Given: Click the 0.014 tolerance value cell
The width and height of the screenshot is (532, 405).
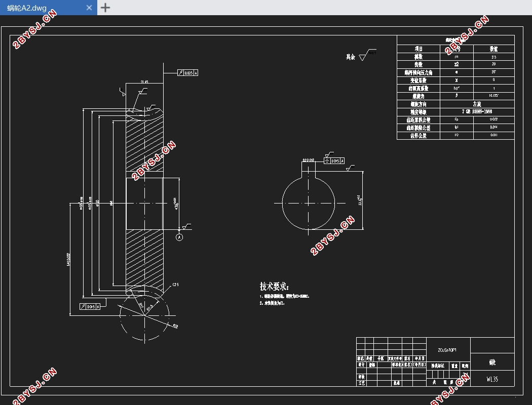Looking at the screenshot, I should [x=493, y=128].
